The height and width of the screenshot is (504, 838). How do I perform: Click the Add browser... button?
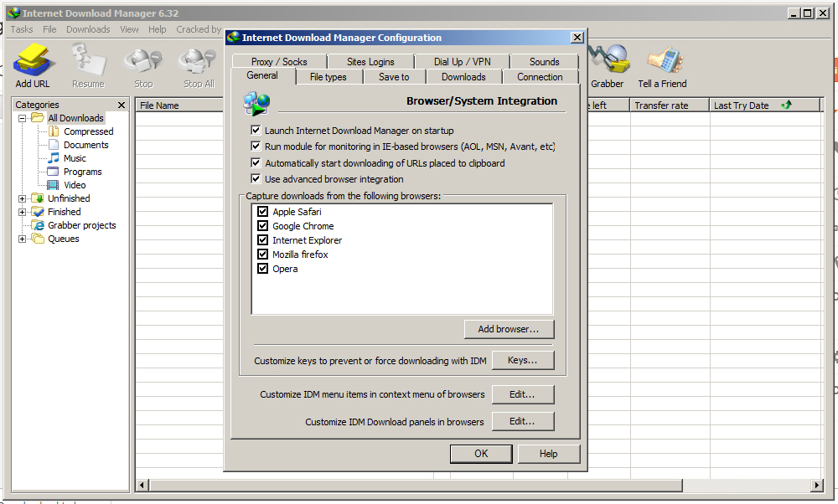pyautogui.click(x=509, y=329)
